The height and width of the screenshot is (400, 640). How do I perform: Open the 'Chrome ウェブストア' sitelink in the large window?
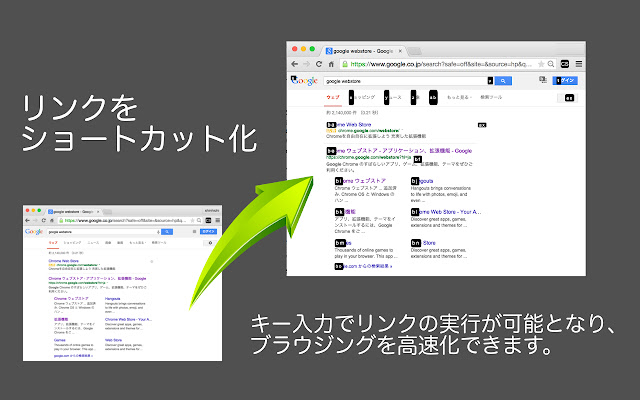(x=360, y=181)
